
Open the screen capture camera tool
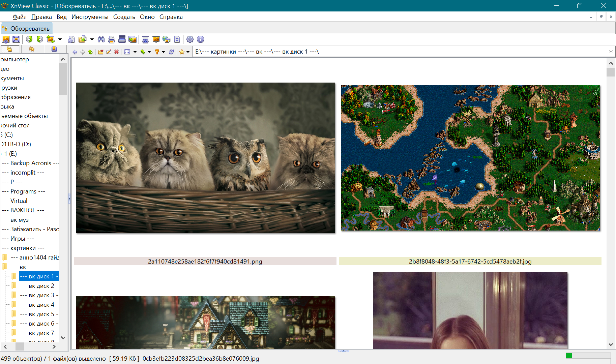pyautogui.click(x=145, y=39)
